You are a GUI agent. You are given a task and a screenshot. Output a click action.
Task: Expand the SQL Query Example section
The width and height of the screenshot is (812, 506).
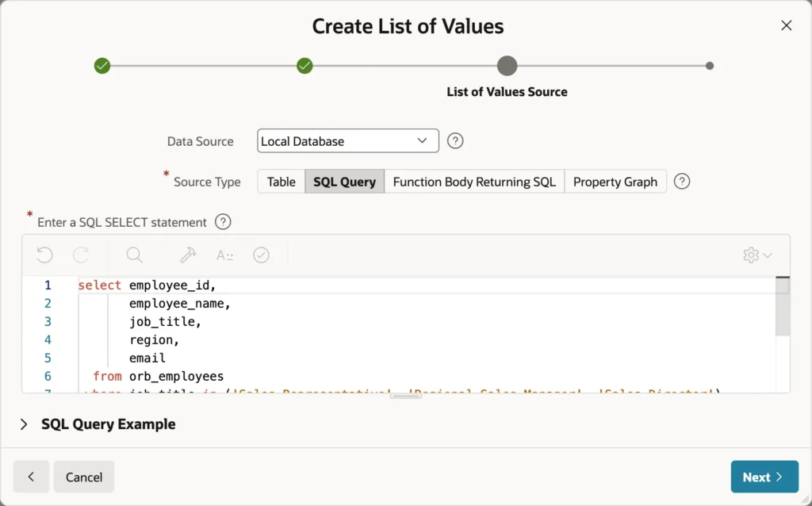coord(24,424)
